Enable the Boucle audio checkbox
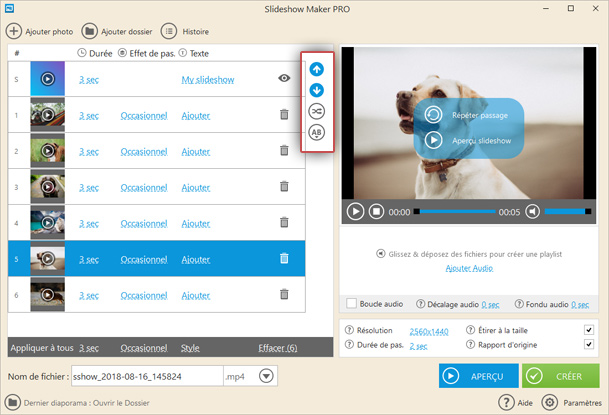609x415 pixels. [x=351, y=304]
